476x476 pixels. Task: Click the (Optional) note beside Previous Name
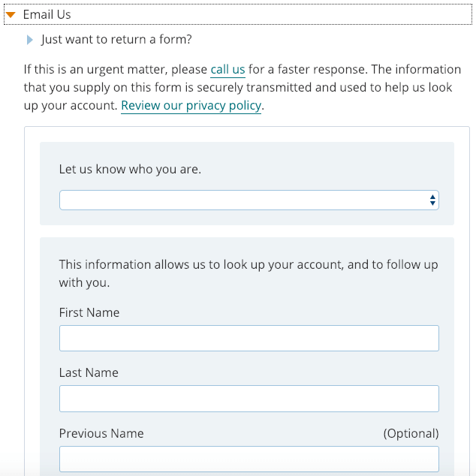(411, 433)
